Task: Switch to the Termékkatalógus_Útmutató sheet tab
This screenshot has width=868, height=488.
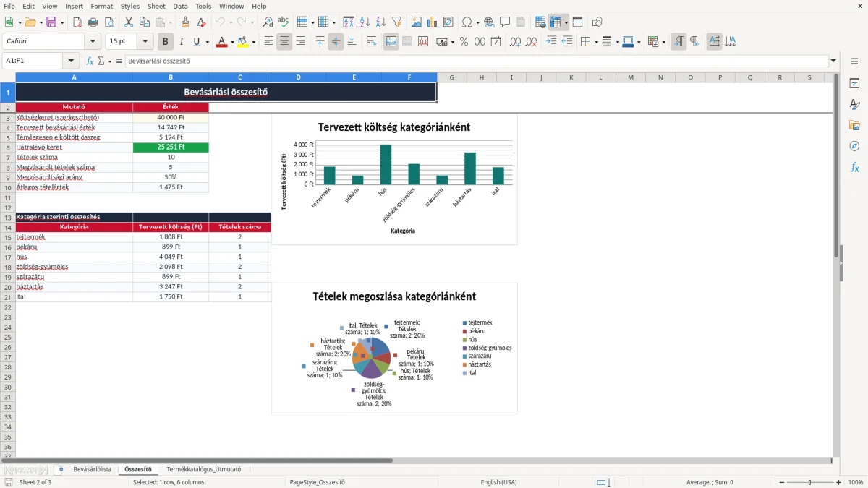Action: coord(204,469)
